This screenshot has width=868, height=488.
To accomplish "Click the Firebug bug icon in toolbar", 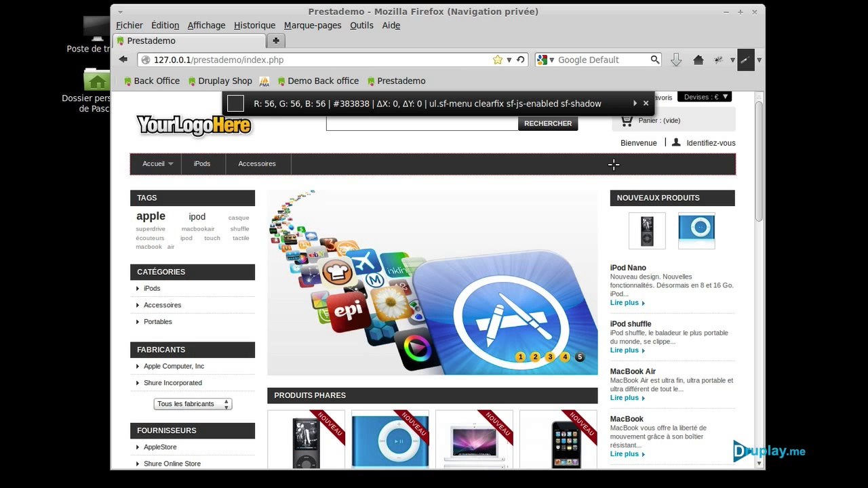I will pyautogui.click(x=719, y=60).
